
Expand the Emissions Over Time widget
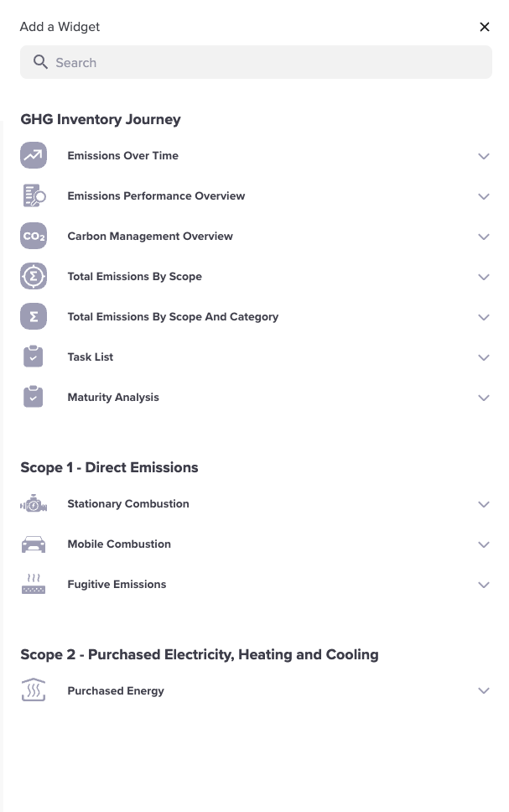[484, 156]
